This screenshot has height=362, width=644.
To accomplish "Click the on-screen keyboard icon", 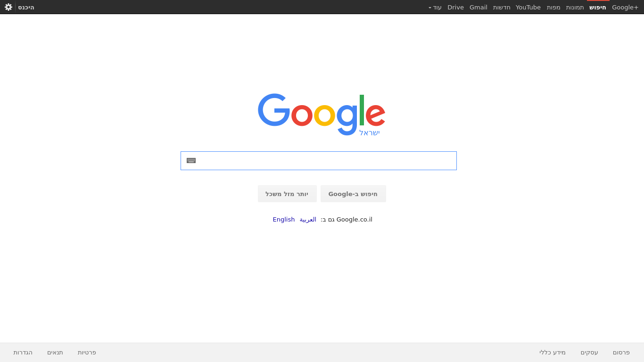I will pos(191,161).
